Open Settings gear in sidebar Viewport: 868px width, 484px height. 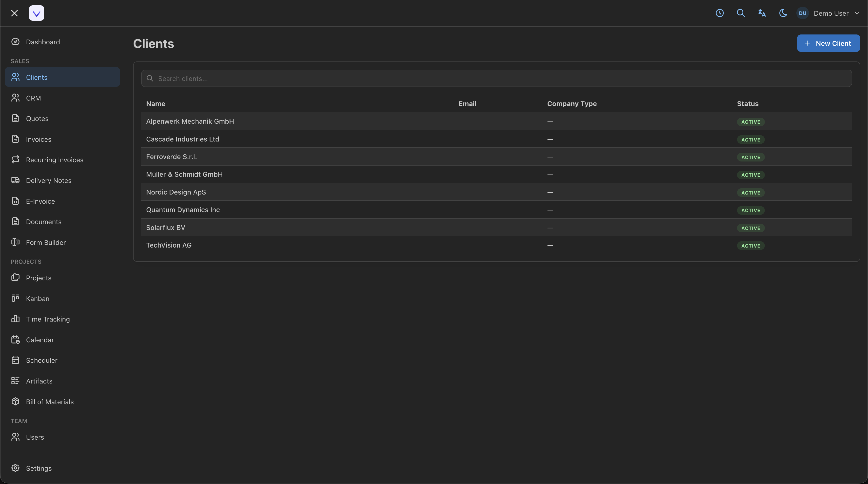coord(15,468)
